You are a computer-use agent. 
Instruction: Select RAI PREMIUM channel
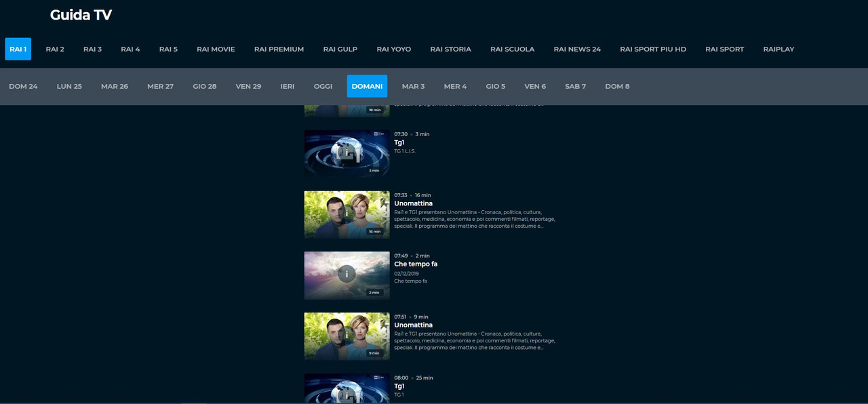[x=279, y=49]
